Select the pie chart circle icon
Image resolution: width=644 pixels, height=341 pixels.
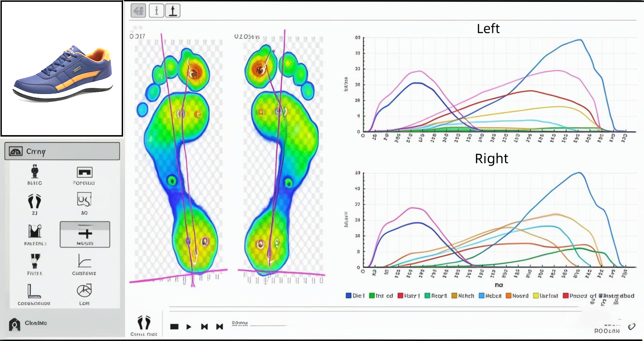pyautogui.click(x=84, y=291)
